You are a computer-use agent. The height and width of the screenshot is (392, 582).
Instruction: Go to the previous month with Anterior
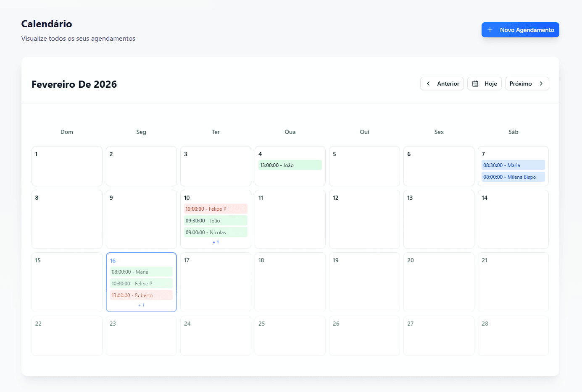tap(442, 84)
